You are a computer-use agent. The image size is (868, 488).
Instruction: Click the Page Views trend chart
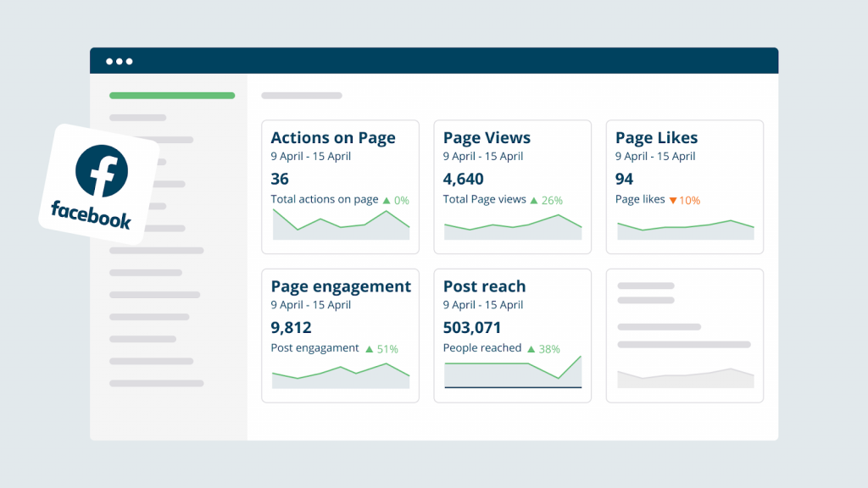click(512, 229)
